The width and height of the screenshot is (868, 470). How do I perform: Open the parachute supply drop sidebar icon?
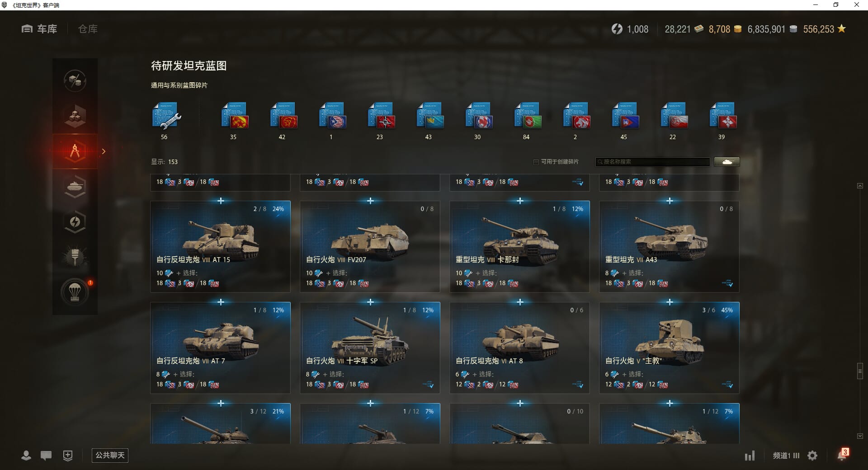click(75, 292)
